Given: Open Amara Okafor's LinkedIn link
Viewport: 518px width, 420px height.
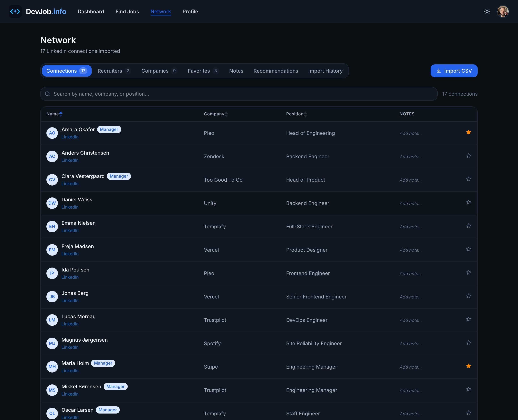Looking at the screenshot, I should (70, 137).
